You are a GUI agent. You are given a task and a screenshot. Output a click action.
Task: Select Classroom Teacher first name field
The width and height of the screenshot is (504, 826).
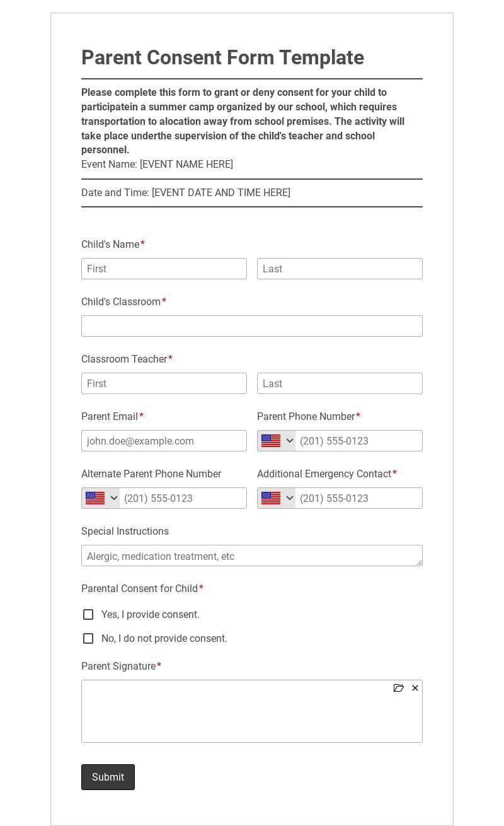(x=164, y=384)
